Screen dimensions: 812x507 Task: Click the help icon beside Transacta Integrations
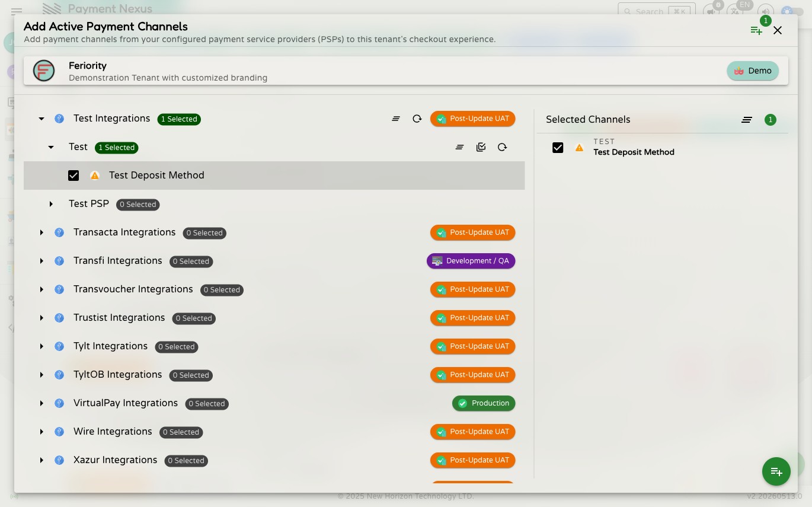pos(59,232)
